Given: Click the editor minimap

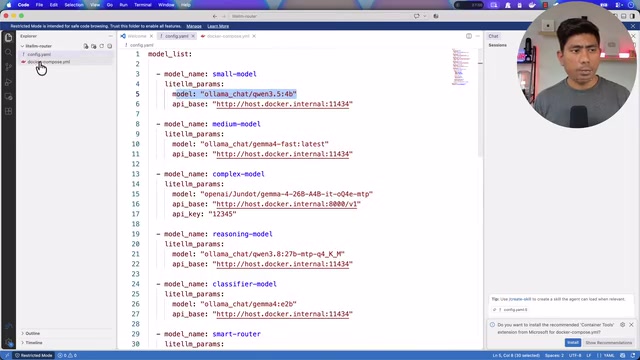Looking at the screenshot, I should [460, 67].
